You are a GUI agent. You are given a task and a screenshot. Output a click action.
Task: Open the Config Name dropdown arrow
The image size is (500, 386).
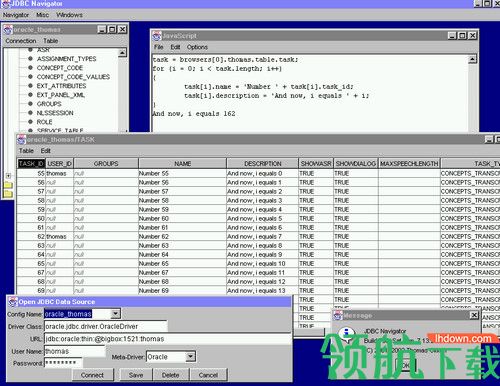click(x=115, y=314)
